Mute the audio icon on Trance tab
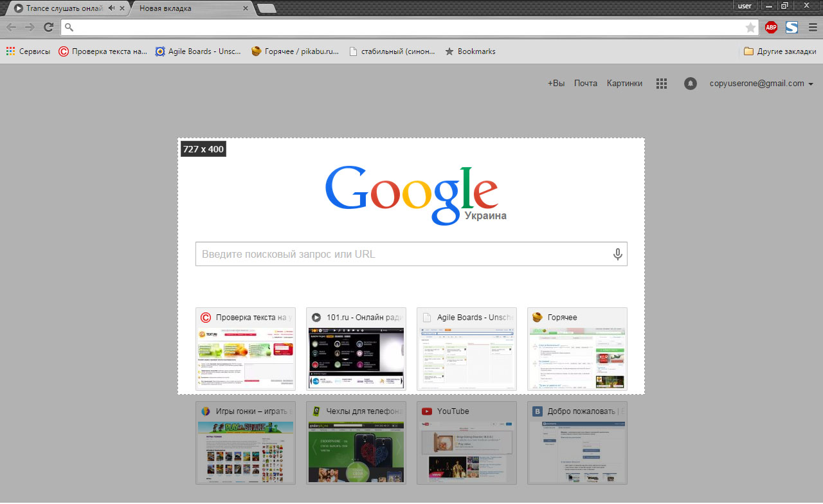Viewport: 823px width, 504px height. [112, 8]
